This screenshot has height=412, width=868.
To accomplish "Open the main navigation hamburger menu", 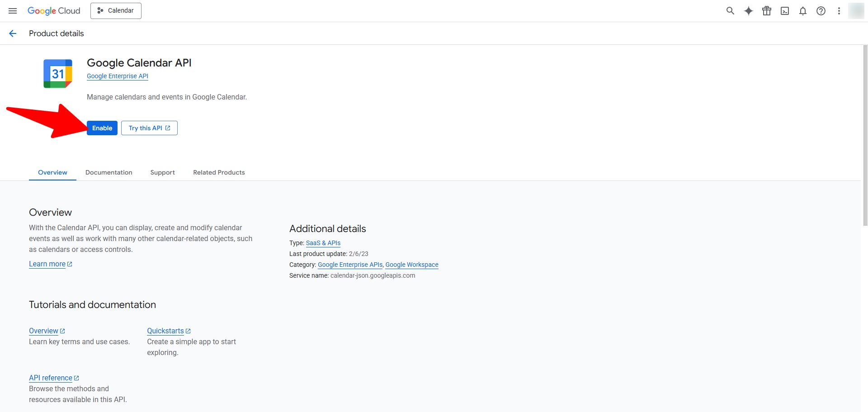I will point(13,11).
